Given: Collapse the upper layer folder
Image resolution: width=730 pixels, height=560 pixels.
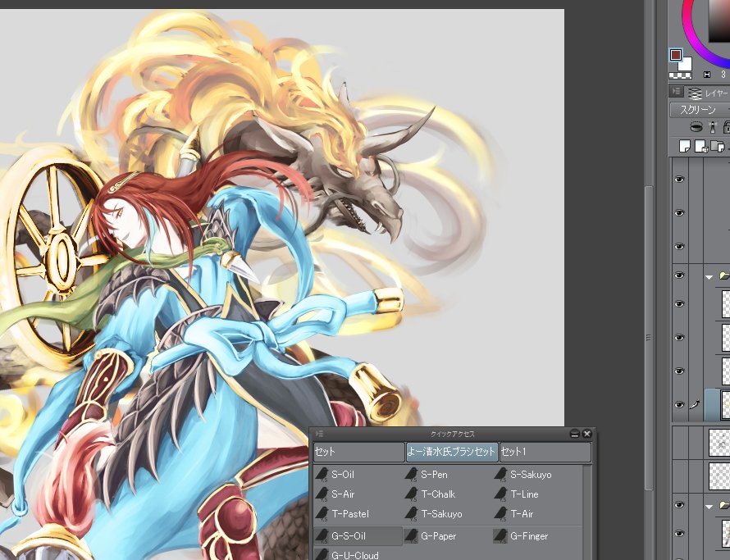Looking at the screenshot, I should (x=709, y=277).
